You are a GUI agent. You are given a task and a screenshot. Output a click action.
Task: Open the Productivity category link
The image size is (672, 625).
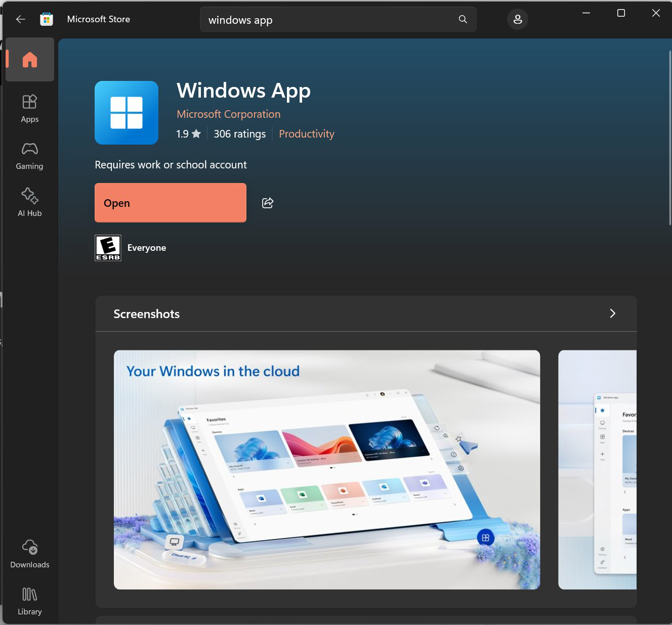[307, 134]
